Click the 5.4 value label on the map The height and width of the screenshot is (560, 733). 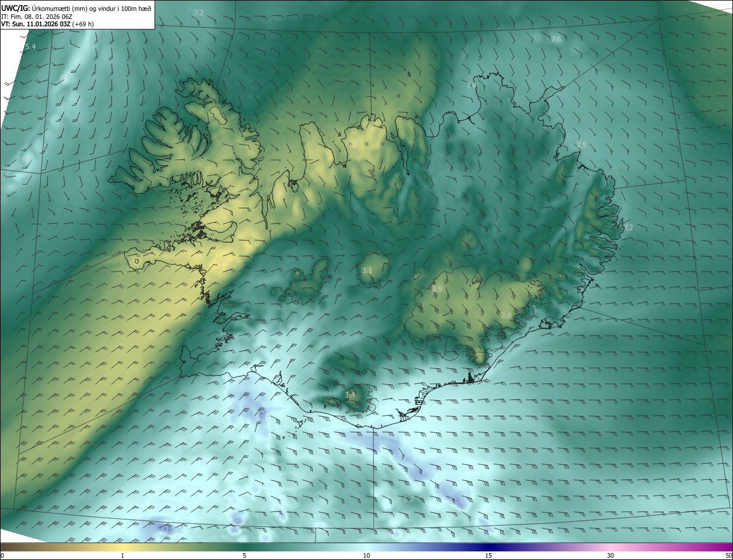pyautogui.click(x=30, y=46)
